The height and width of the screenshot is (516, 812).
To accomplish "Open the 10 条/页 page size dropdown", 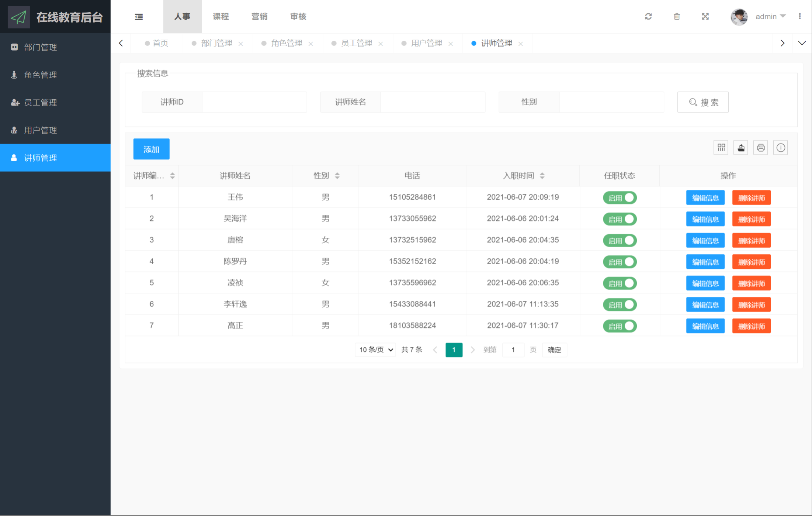I will (x=375, y=350).
